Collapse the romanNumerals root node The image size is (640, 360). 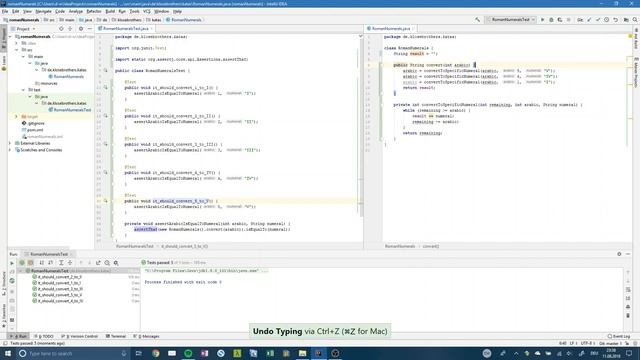11,37
